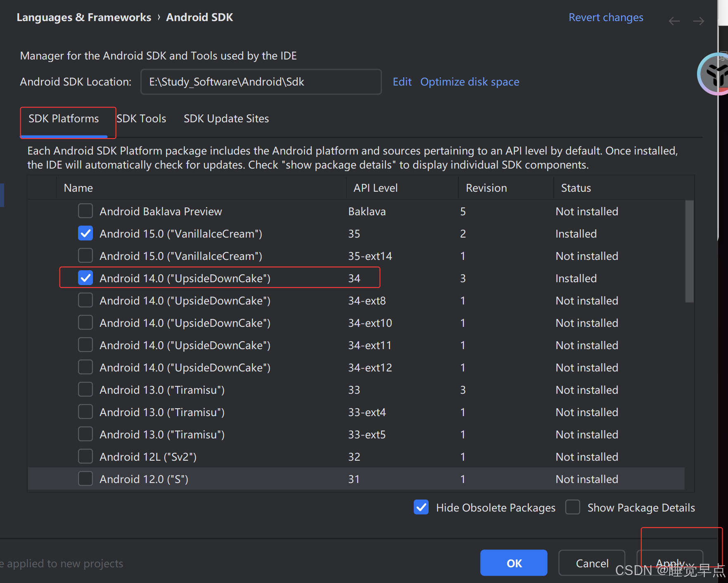Open the SDK Update Sites tab

(226, 119)
